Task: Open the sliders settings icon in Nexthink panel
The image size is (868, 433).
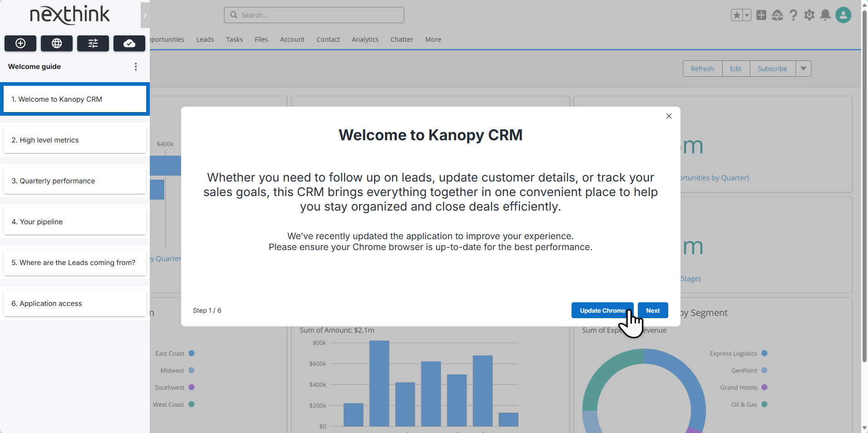Action: coord(93,43)
